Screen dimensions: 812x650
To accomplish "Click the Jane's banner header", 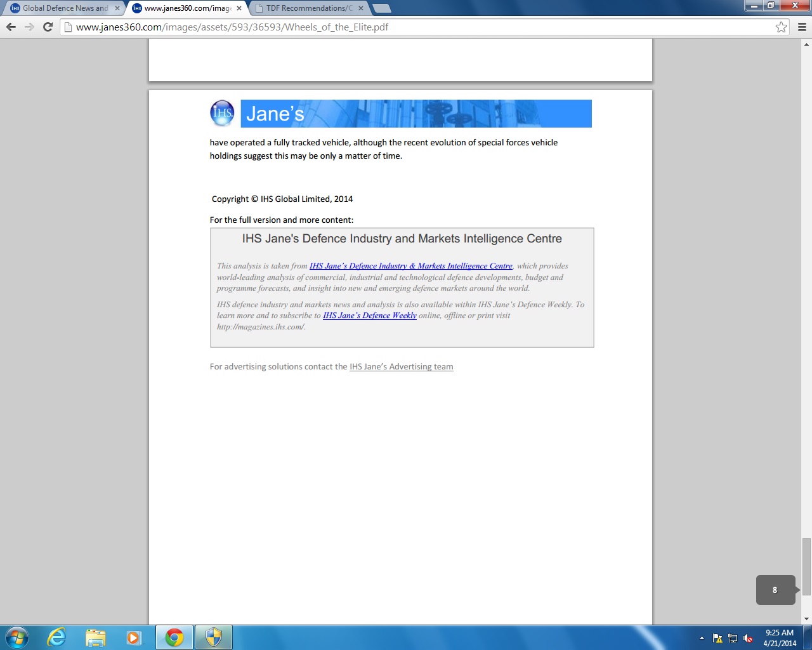I will pos(416,114).
